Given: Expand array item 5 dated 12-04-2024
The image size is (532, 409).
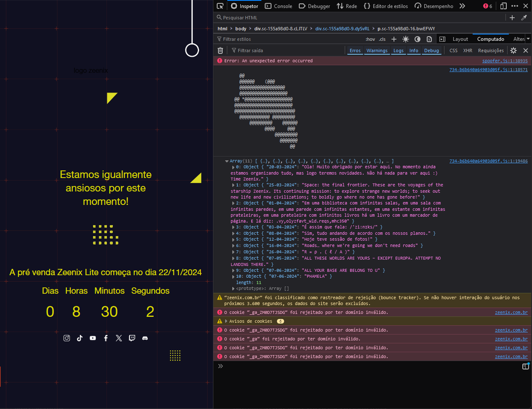Looking at the screenshot, I should coord(234,239).
